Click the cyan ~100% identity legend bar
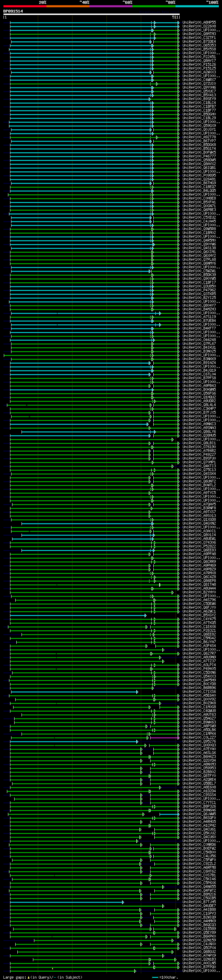 [x=197, y=6]
